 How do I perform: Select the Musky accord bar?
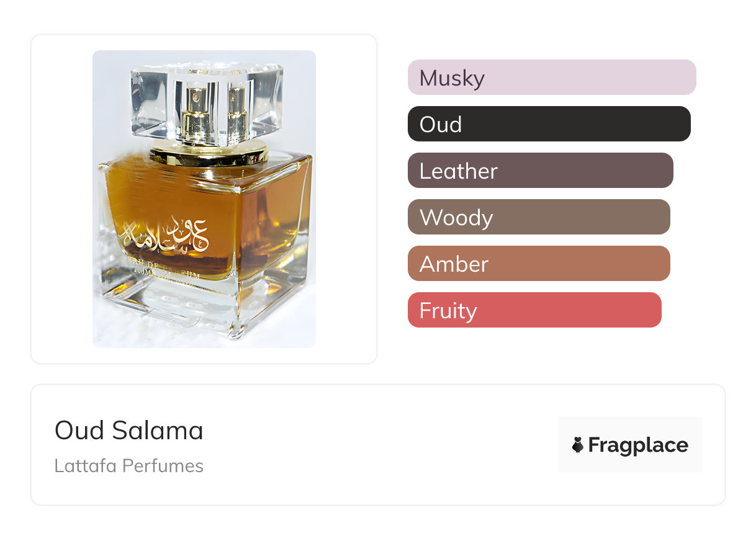(551, 78)
